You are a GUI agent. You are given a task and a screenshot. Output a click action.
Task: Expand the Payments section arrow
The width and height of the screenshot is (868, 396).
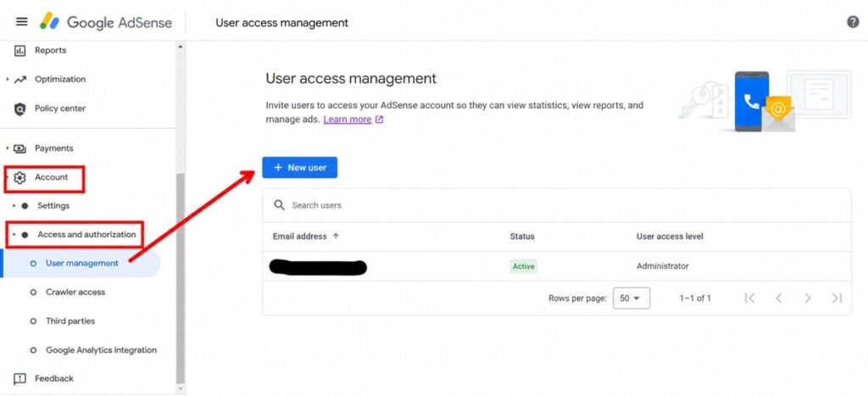[x=7, y=148]
